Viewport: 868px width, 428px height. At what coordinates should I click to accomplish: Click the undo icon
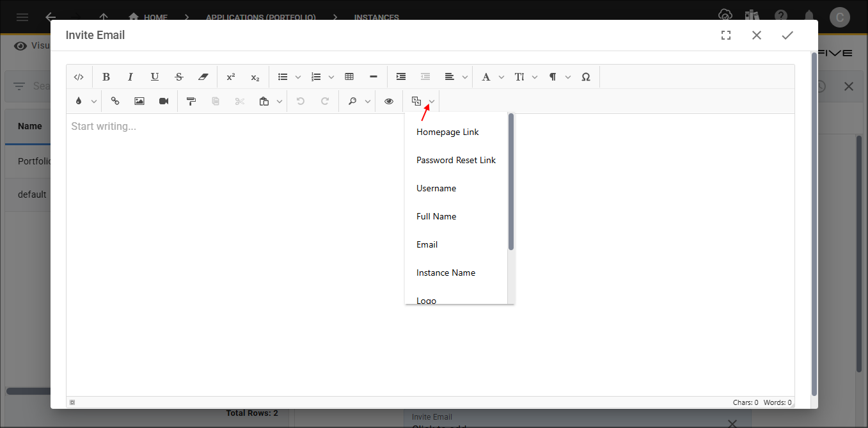point(301,100)
